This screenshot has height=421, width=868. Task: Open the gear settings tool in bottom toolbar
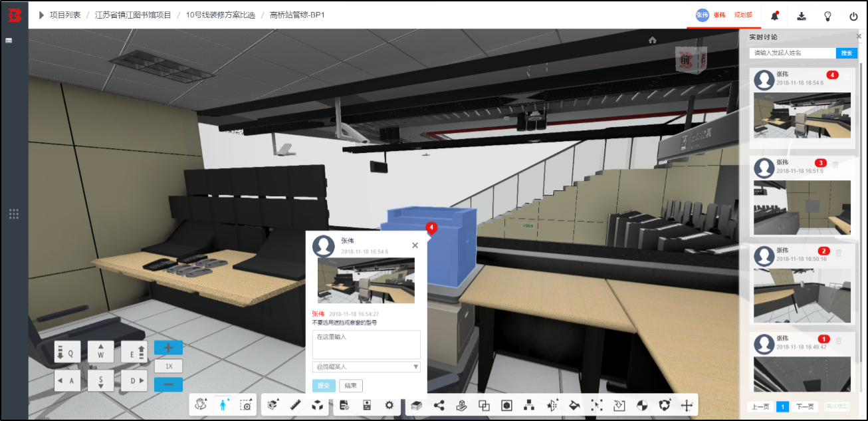(x=389, y=404)
